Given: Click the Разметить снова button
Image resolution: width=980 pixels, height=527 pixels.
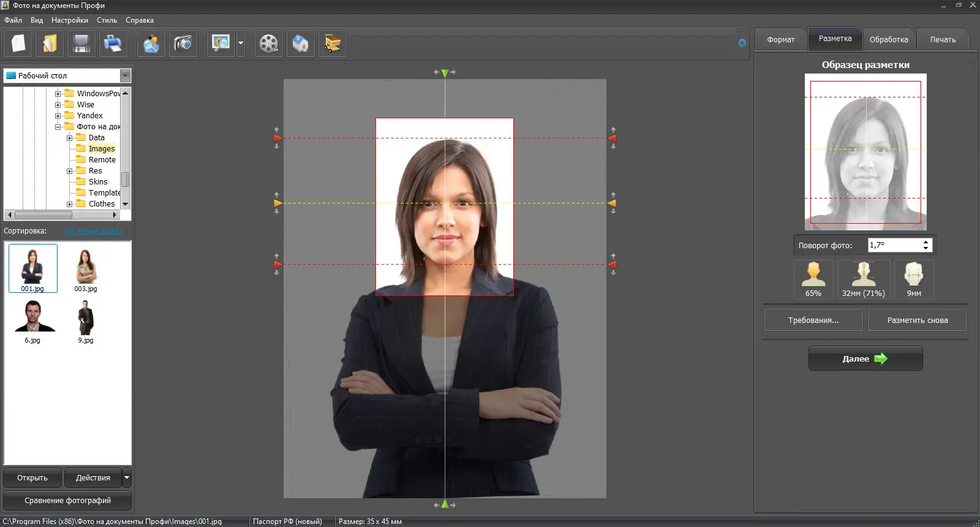Looking at the screenshot, I should (x=917, y=320).
